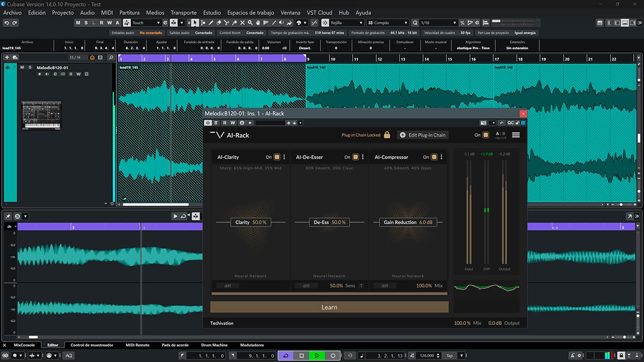Open the Touch automation mode dropdown
644x362 pixels.
click(x=159, y=23)
